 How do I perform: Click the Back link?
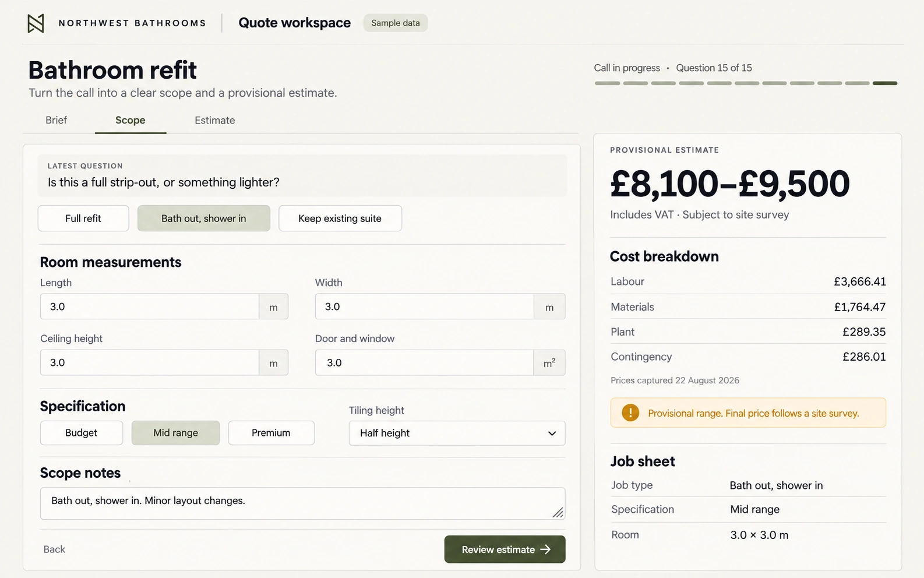(54, 549)
